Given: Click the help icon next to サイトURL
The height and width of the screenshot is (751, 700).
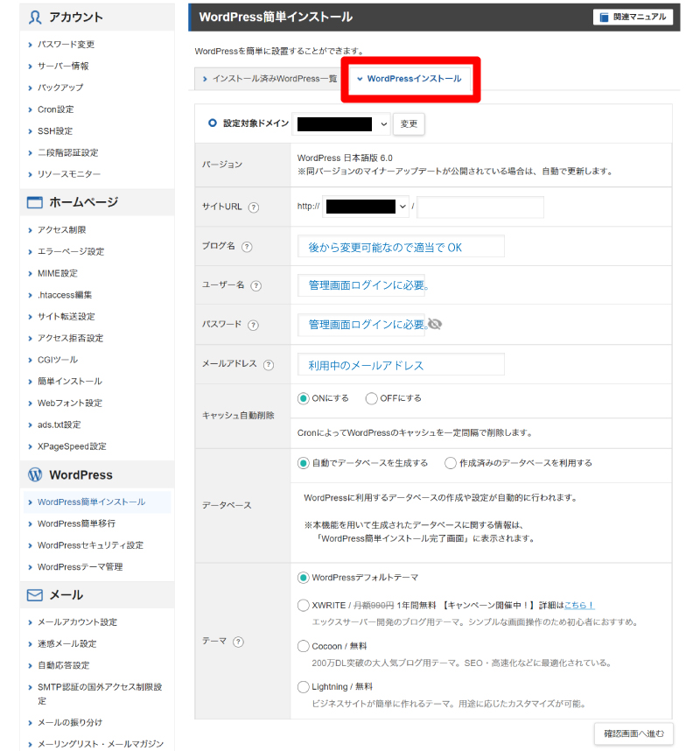Looking at the screenshot, I should point(254,207).
